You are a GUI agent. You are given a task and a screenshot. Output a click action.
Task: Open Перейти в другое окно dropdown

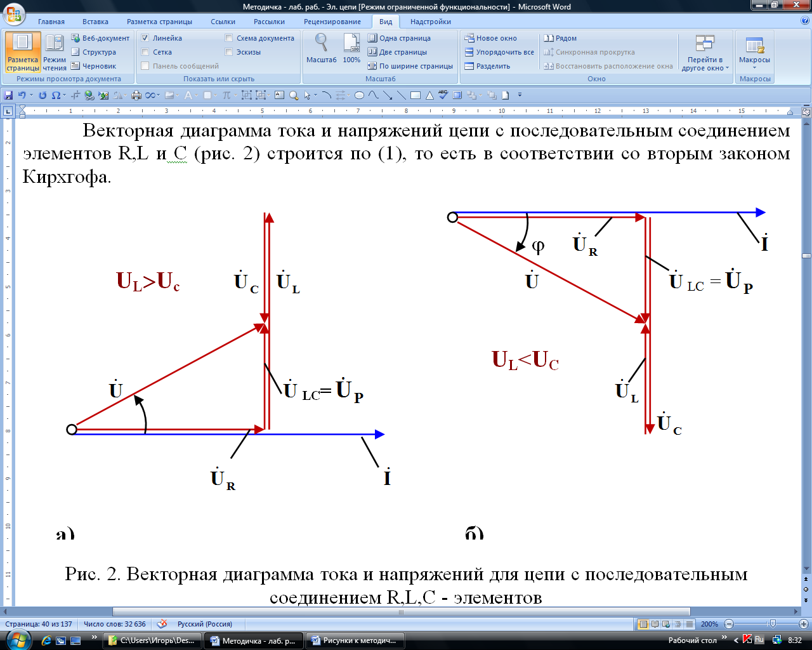(x=705, y=52)
